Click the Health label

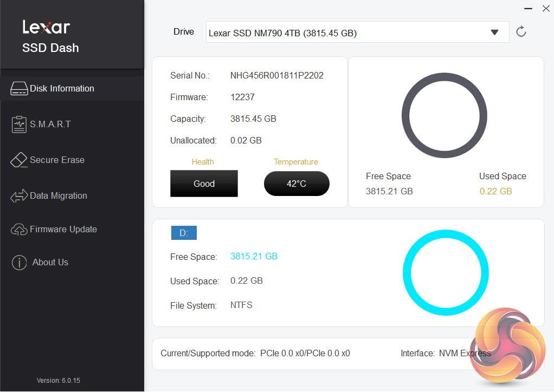[203, 162]
